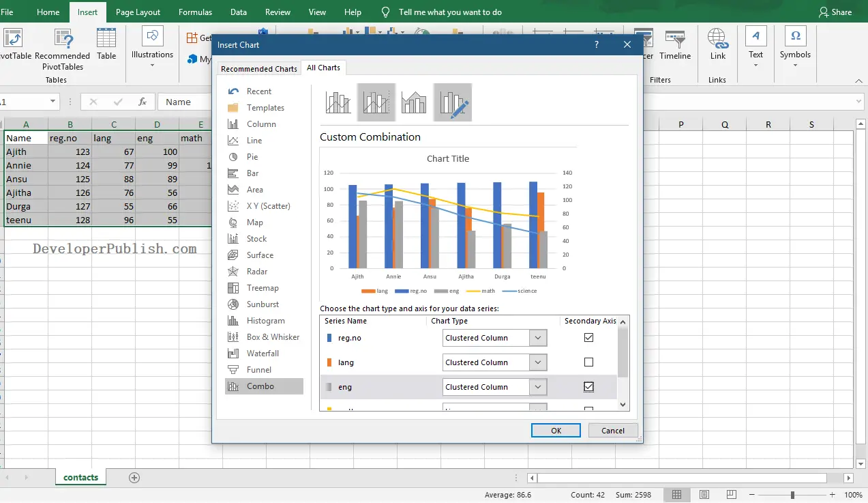Image resolution: width=868 pixels, height=503 pixels.
Task: Select Recent in the chart type list
Action: [264, 91]
